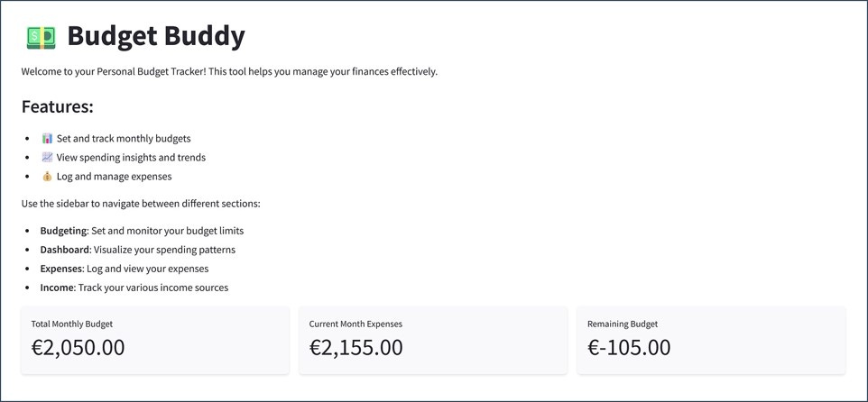Screen dimensions: 868x402
Task: Select the Features heading
Action: 58,106
